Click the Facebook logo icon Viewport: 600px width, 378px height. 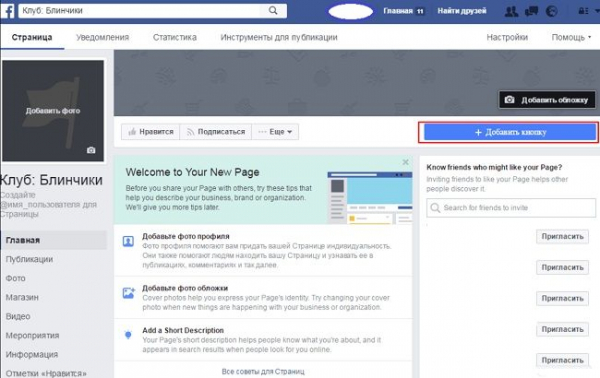point(8,11)
